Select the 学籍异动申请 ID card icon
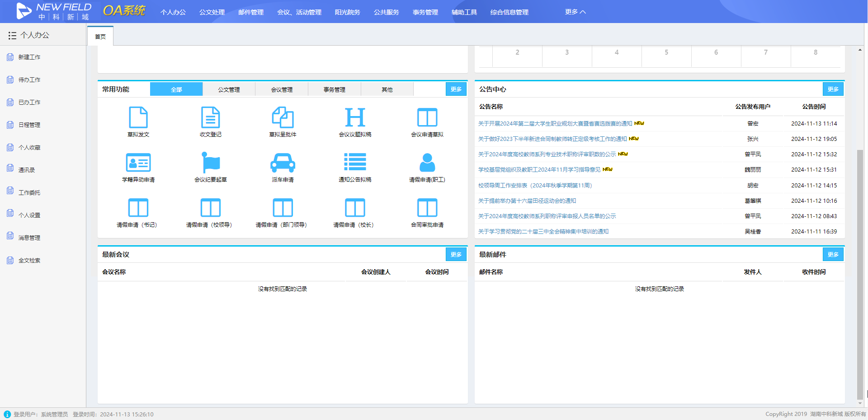The height and width of the screenshot is (420, 868). coord(138,163)
